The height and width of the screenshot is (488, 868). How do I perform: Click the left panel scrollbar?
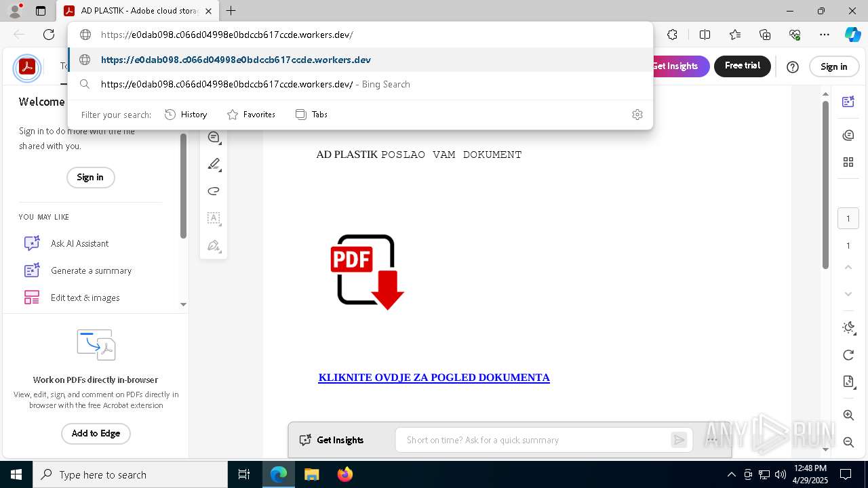183,186
